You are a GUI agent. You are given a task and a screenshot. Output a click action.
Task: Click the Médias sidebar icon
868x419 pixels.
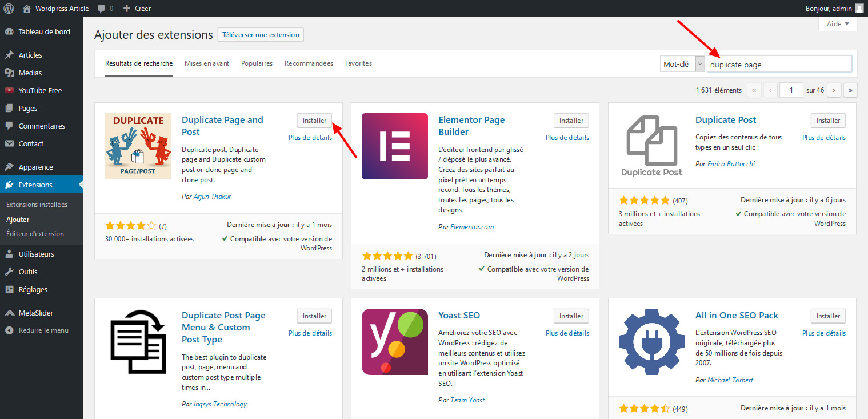click(x=9, y=73)
